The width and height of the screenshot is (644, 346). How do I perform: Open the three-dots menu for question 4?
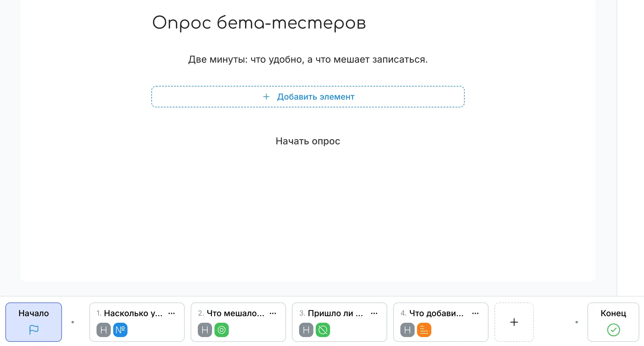[475, 313]
